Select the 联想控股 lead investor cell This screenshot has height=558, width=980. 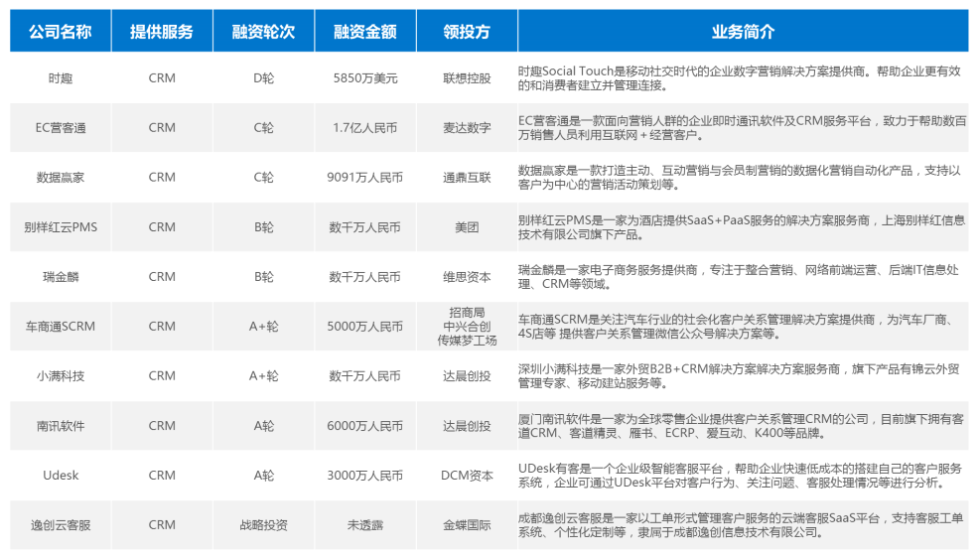[467, 78]
